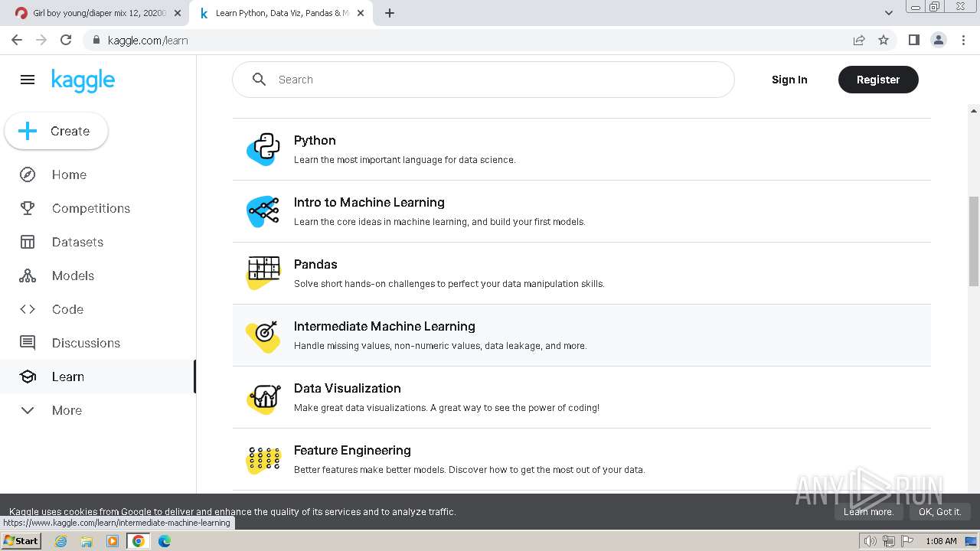Click the Discussions chat icon

coord(28,343)
